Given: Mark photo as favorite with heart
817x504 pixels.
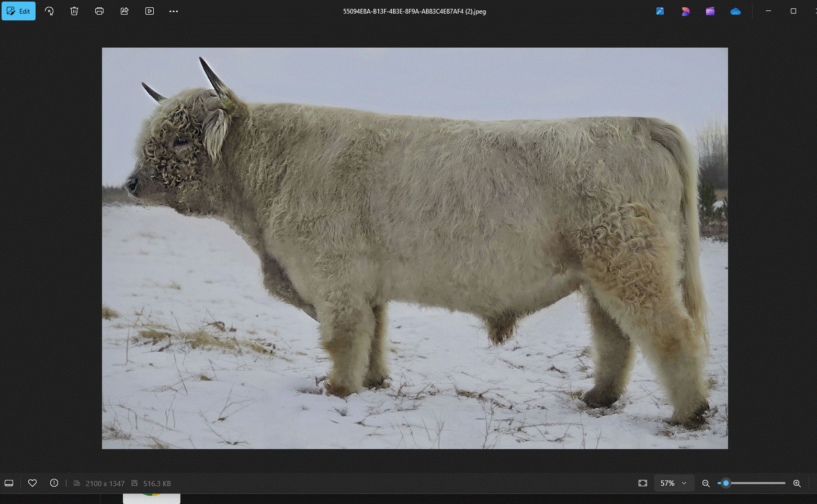Looking at the screenshot, I should (32, 483).
